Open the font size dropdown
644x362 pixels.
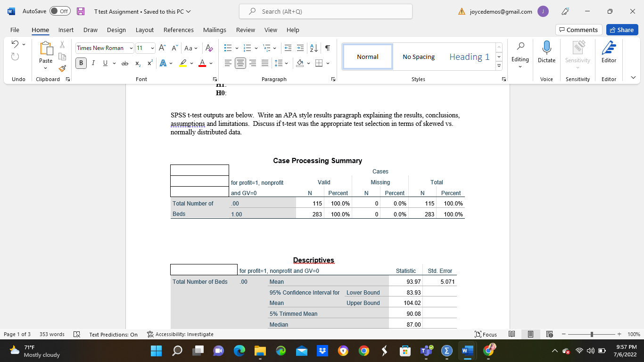pyautogui.click(x=152, y=48)
